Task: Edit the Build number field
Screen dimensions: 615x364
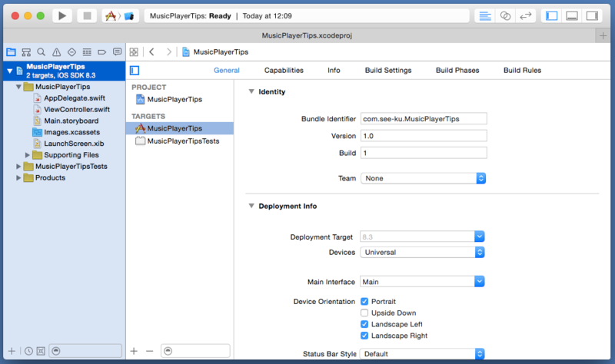Action: 424,153
